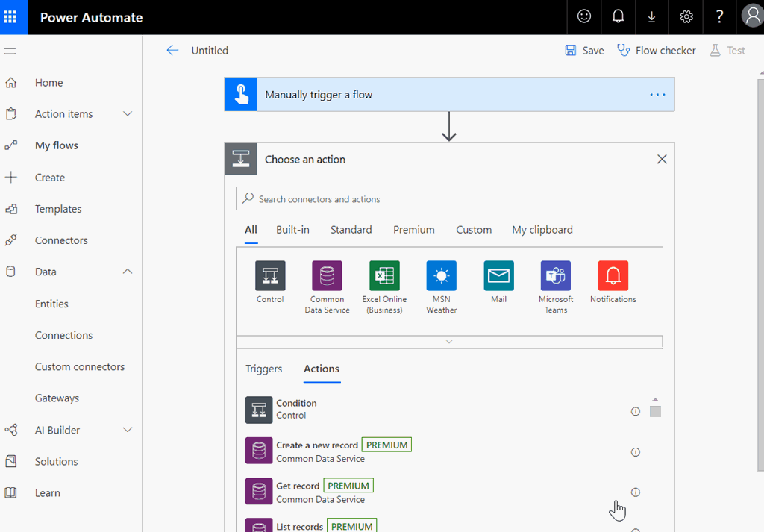Image resolution: width=764 pixels, height=532 pixels.
Task: Click the Manually trigger a flow card
Action: 449,95
